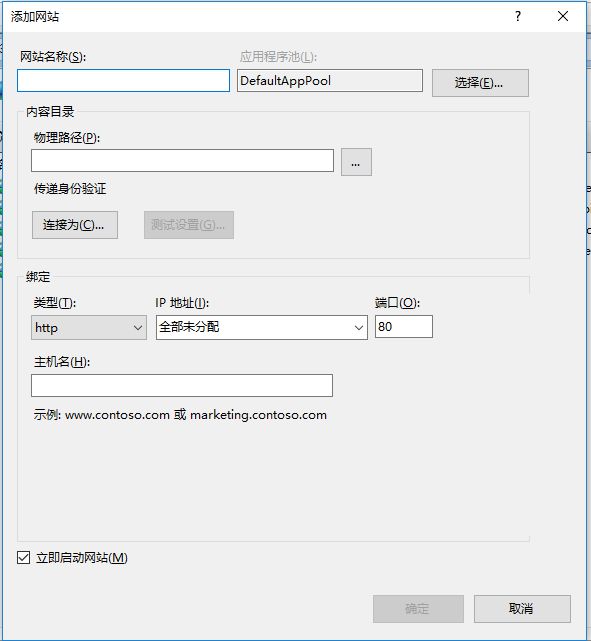Click the 连接为(C)... button
This screenshot has height=641, width=591.
(x=75, y=224)
